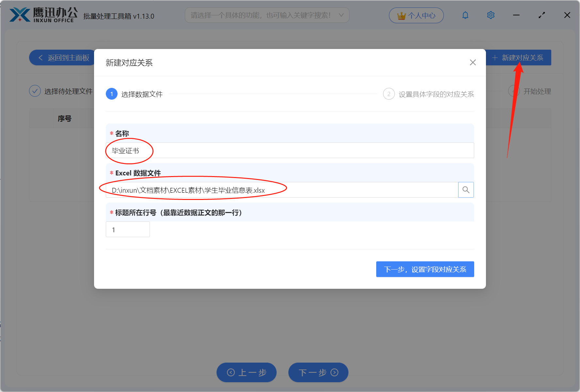Close the 新建对应关系 dialog
The width and height of the screenshot is (580, 392).
click(473, 62)
